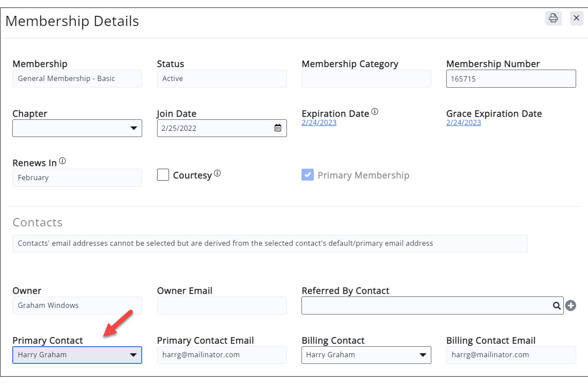Image resolution: width=588 pixels, height=385 pixels.
Task: Click the Primary Contact Email field
Action: [221, 355]
